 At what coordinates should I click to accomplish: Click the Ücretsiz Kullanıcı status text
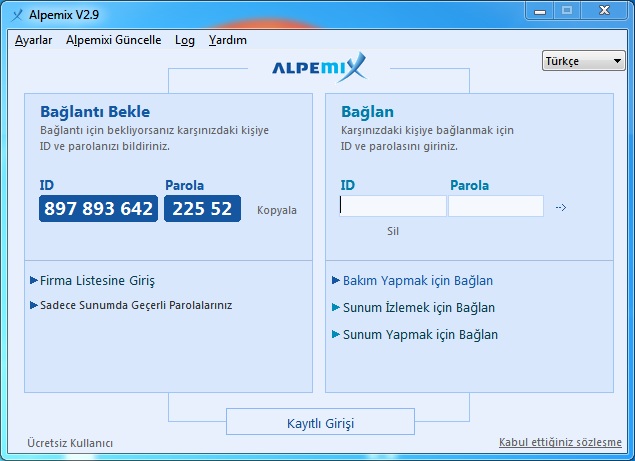(x=70, y=443)
